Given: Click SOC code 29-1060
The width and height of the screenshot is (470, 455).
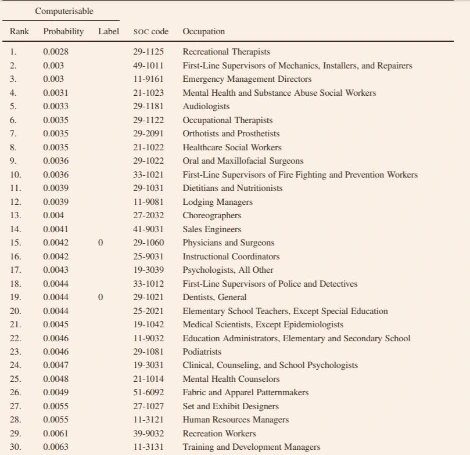Looking at the screenshot, I should coord(148,243).
